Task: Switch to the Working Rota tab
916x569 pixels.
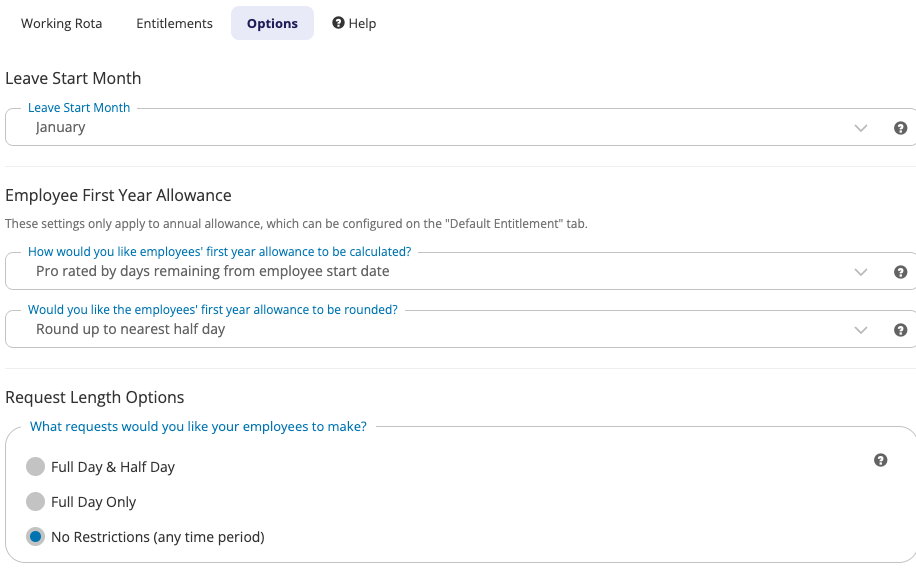Action: (61, 23)
